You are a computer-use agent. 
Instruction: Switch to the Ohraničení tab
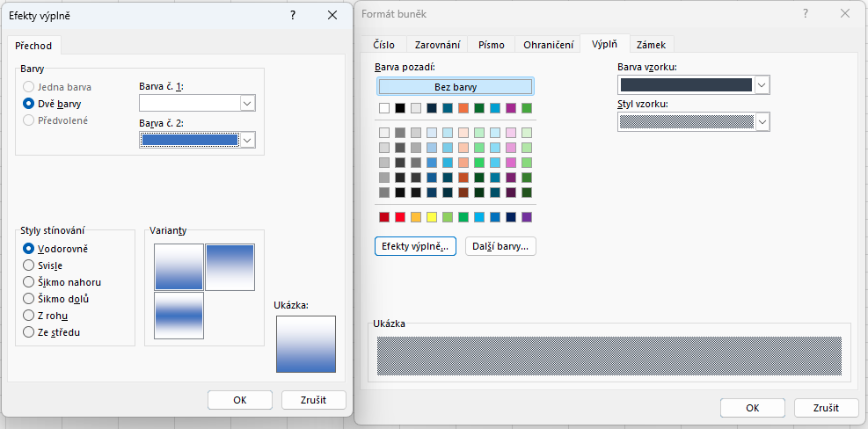pos(548,45)
